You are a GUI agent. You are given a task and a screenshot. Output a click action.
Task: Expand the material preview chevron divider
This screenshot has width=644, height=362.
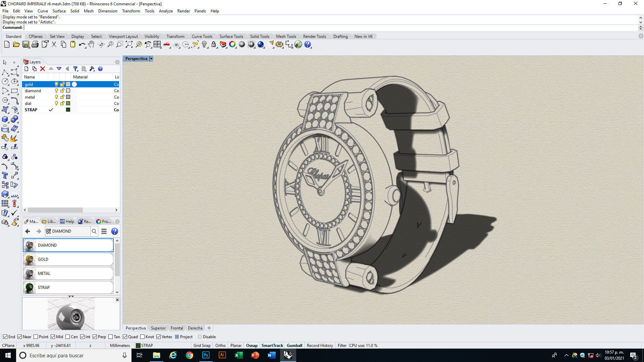71,296
